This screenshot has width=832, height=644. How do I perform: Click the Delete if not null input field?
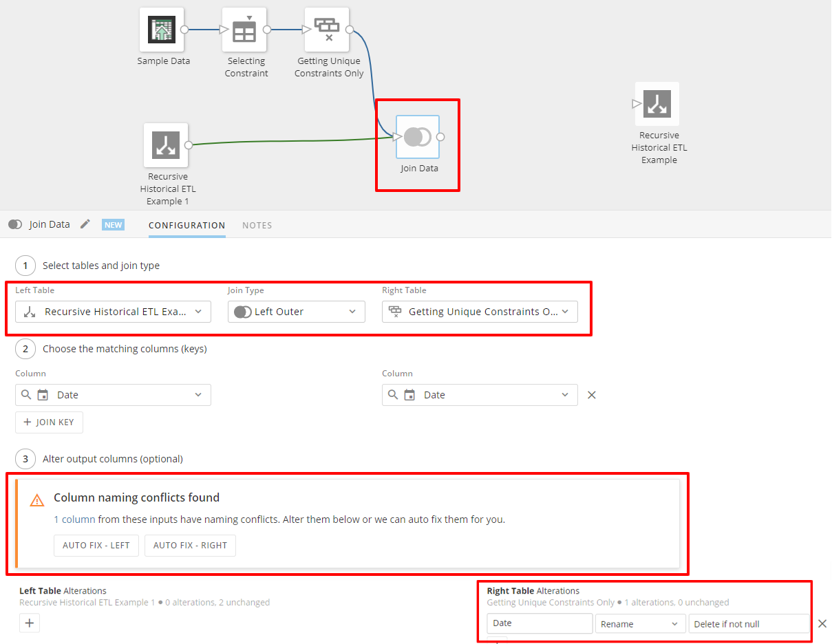click(x=749, y=623)
